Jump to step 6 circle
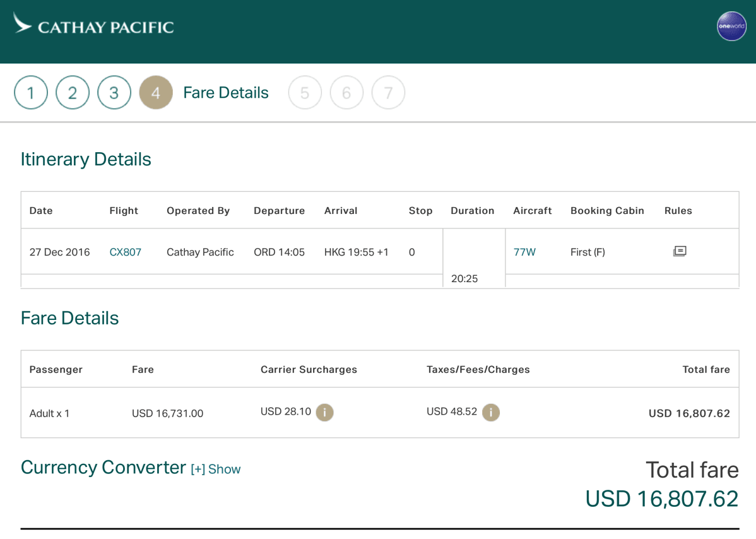This screenshot has height=539, width=756. [x=346, y=93]
